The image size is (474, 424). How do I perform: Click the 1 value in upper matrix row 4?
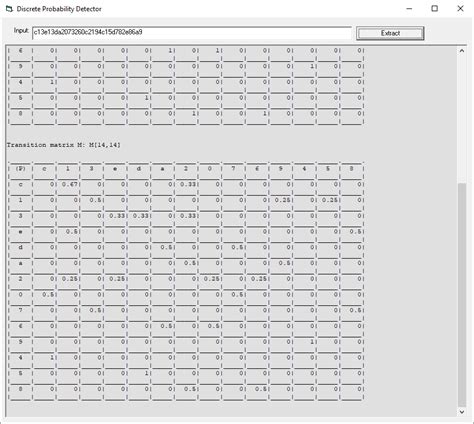[x=52, y=82]
